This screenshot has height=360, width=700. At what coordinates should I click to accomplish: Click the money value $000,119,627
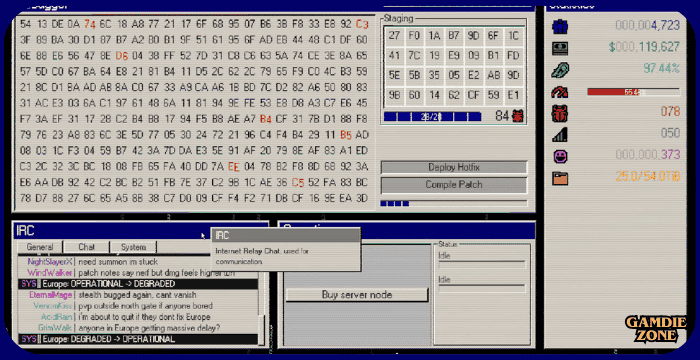coord(644,47)
